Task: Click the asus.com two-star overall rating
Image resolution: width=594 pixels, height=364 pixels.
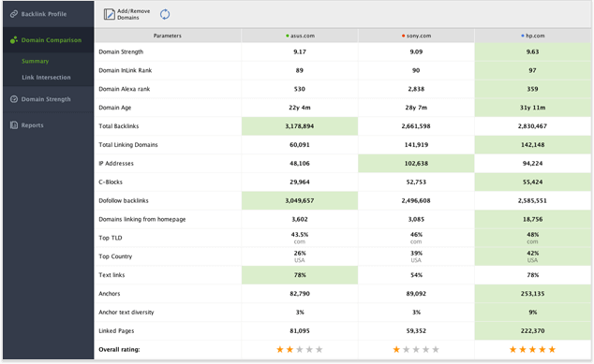Action: (x=299, y=349)
